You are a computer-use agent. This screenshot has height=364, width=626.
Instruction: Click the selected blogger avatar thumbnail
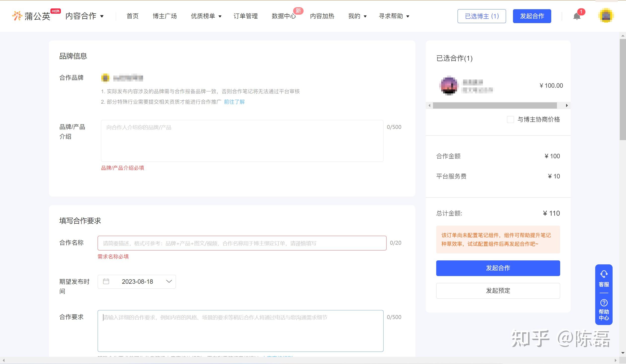click(x=449, y=86)
